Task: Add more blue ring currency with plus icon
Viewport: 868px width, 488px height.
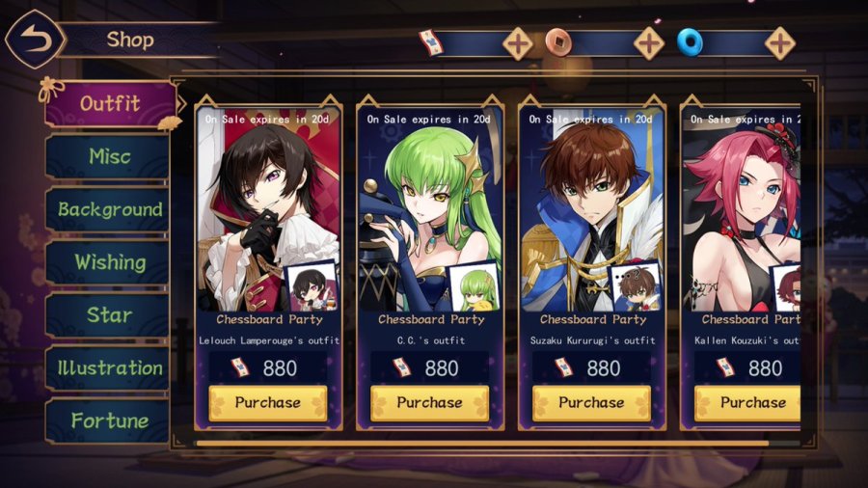Action: [780, 43]
